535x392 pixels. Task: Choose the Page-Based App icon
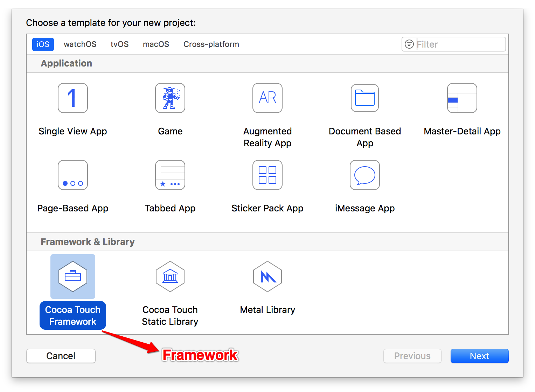click(x=73, y=175)
